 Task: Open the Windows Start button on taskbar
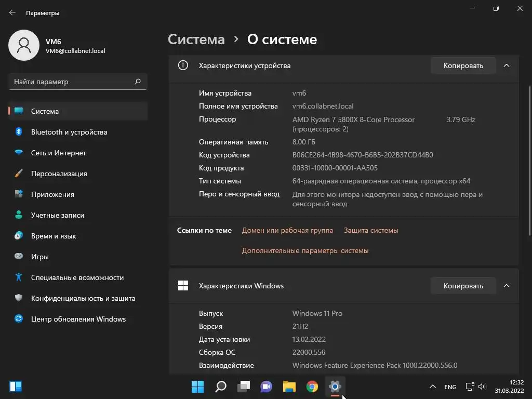(x=197, y=386)
